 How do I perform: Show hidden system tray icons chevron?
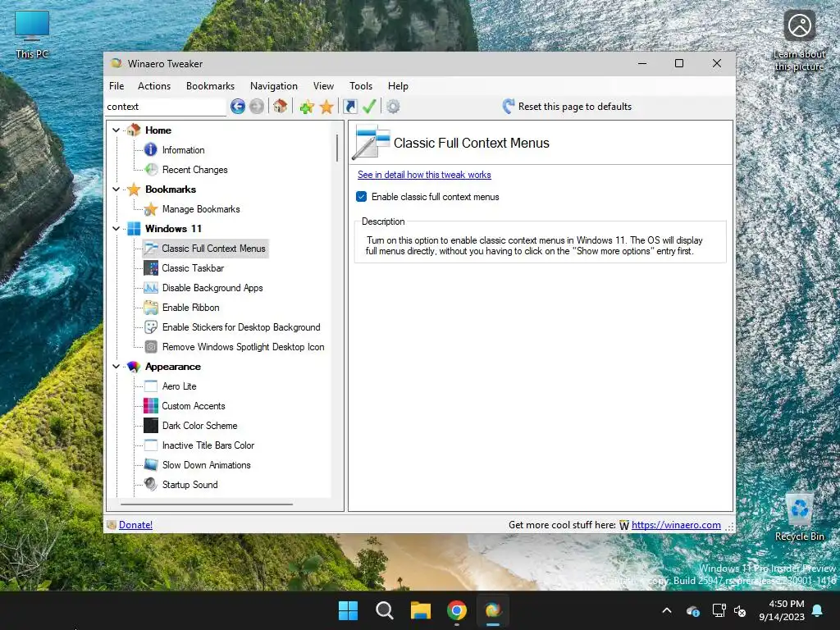(x=667, y=610)
